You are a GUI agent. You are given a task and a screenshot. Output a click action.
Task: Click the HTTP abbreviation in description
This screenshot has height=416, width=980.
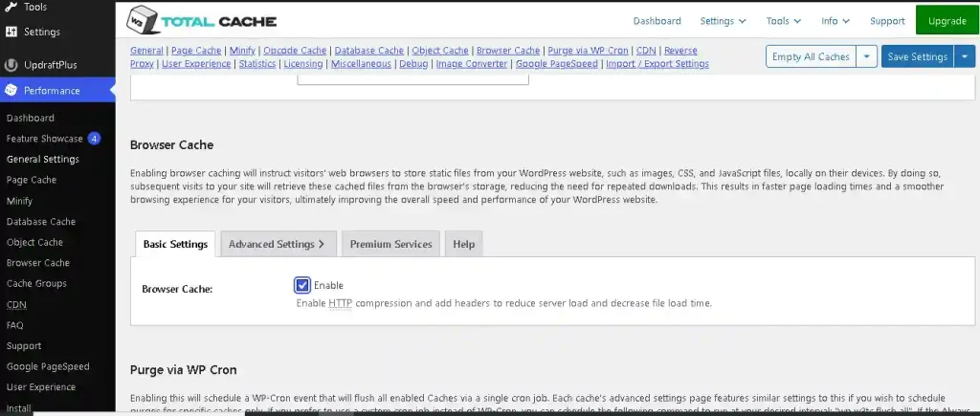tap(340, 303)
